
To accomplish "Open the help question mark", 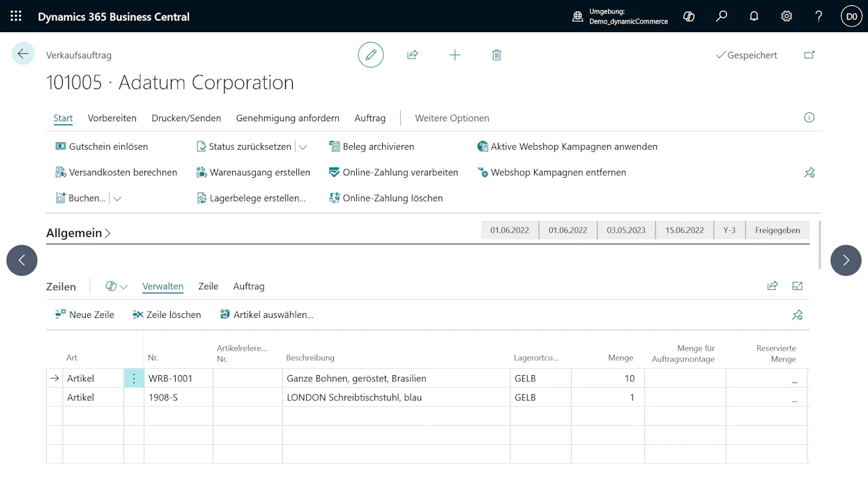I will pos(819,16).
